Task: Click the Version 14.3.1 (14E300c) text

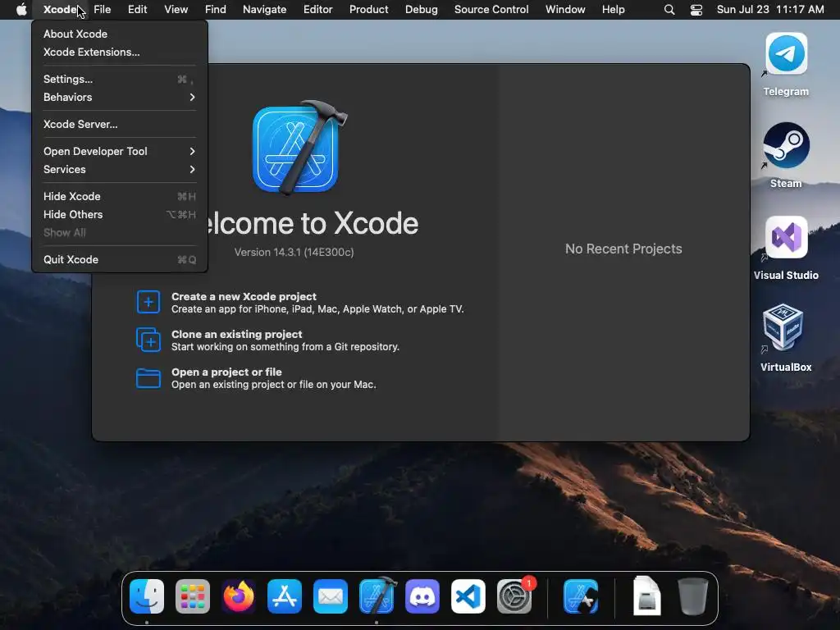Action: 294,252
